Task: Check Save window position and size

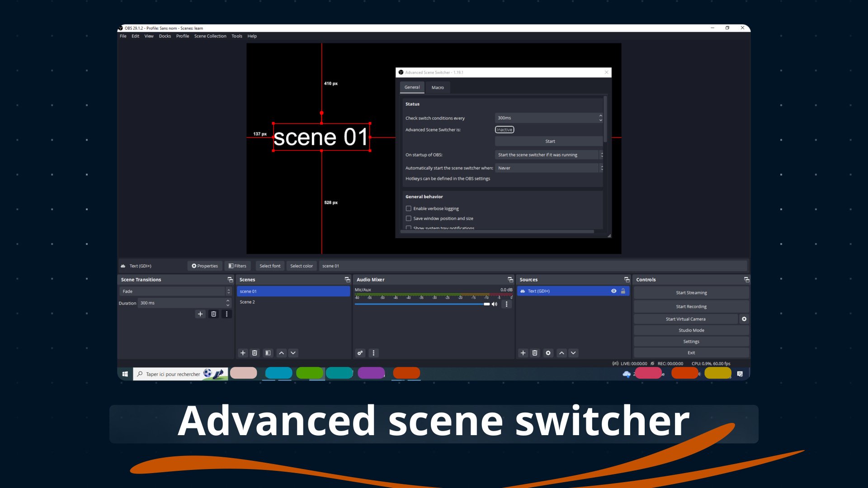Action: click(x=409, y=218)
